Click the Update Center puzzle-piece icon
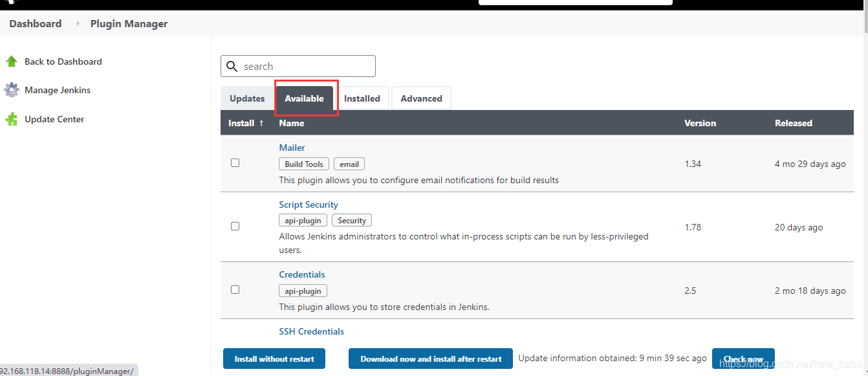The image size is (868, 376). [x=12, y=119]
